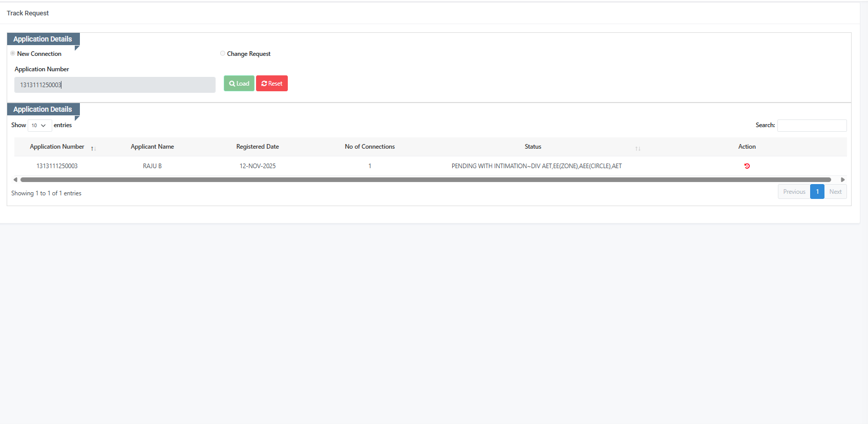The width and height of the screenshot is (868, 424).
Task: Go to the Next page
Action: click(835, 192)
